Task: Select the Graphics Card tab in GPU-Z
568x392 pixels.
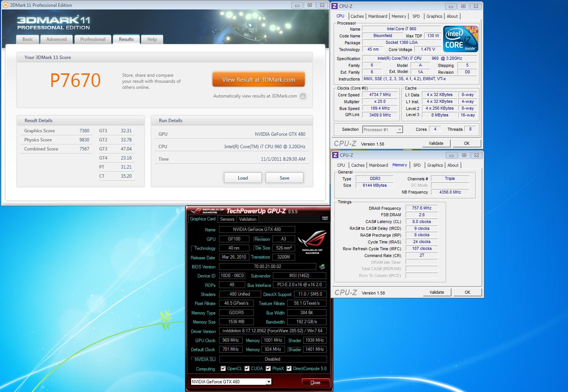Action: [x=203, y=219]
